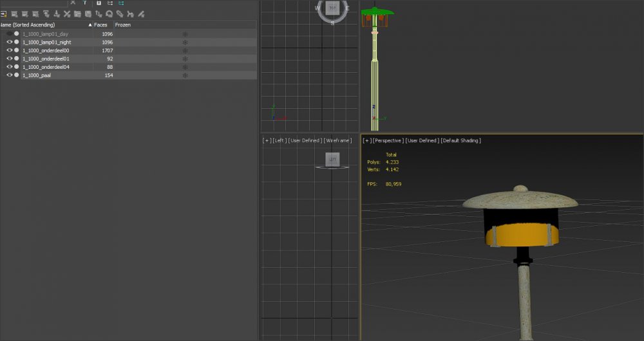644x341 pixels.
Task: Toggle visibility of 1_1000_onderdeel04
Action: [9, 67]
